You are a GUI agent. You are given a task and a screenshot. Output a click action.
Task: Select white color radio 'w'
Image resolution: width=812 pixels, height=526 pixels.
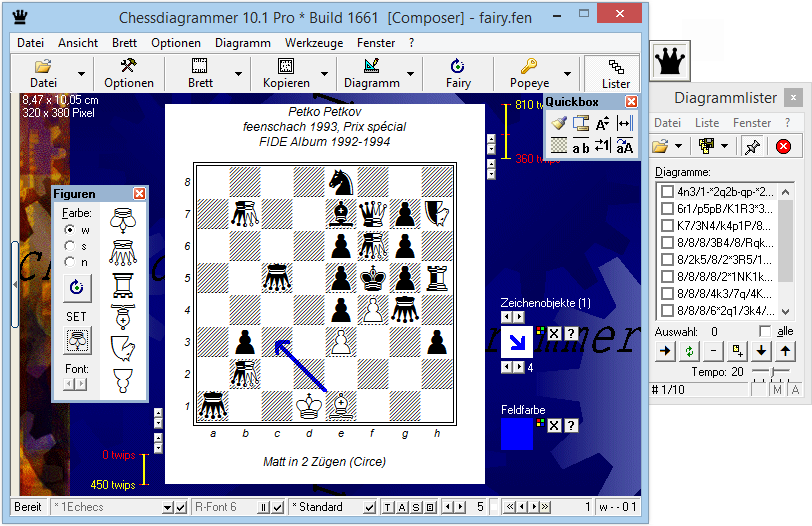coord(69,229)
